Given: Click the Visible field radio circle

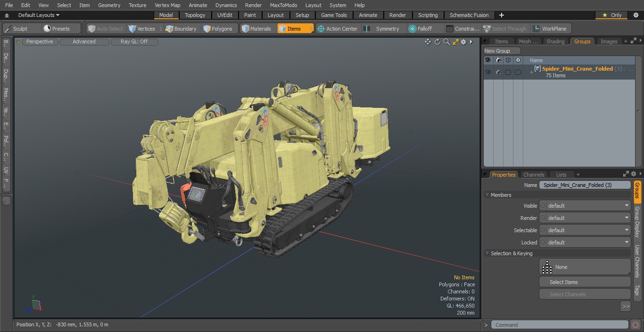Looking at the screenshot, I should pyautogui.click(x=543, y=206).
